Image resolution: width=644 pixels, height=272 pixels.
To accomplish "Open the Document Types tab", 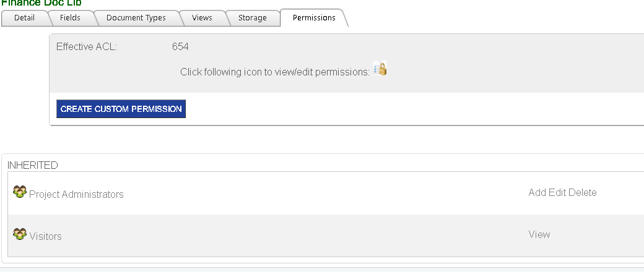I will [136, 18].
